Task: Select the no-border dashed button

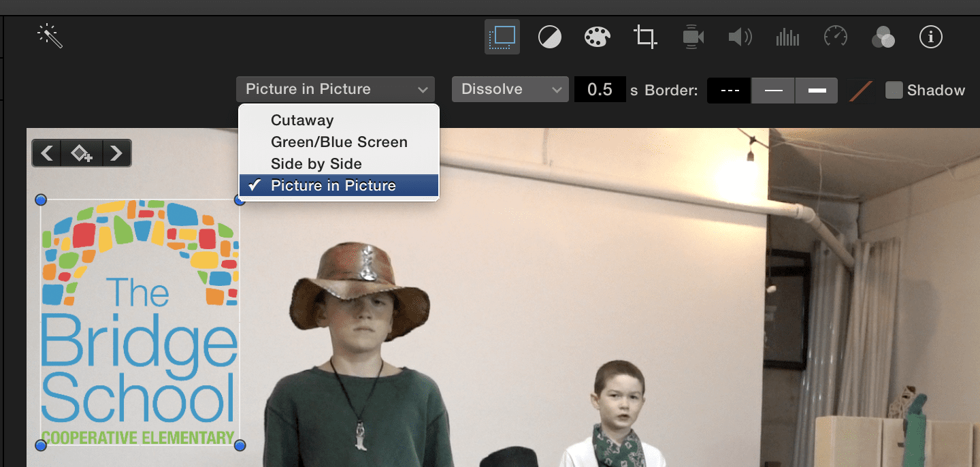Action: (x=729, y=91)
